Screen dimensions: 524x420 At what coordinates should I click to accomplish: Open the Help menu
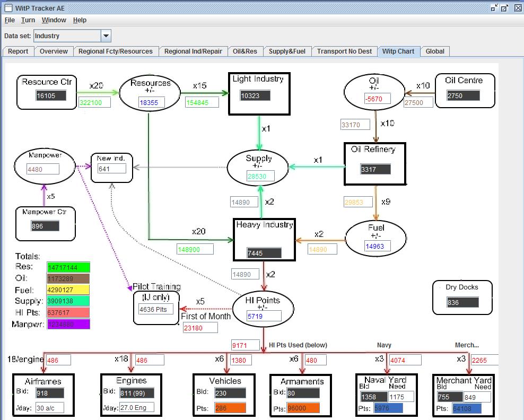[80, 20]
